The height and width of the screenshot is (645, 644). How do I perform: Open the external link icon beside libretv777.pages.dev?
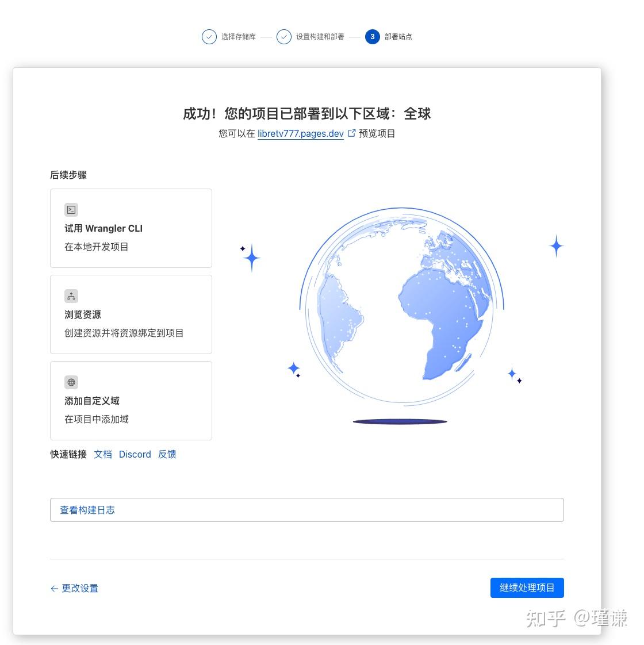pos(352,132)
